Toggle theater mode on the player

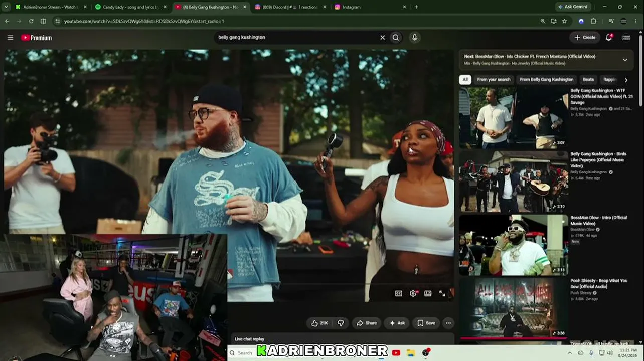coord(428,293)
